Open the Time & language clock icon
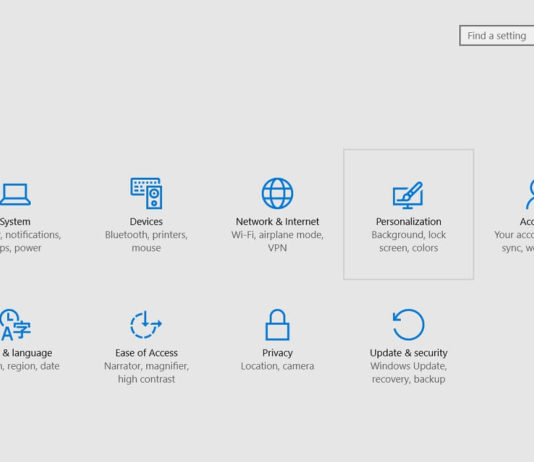 click(15, 325)
